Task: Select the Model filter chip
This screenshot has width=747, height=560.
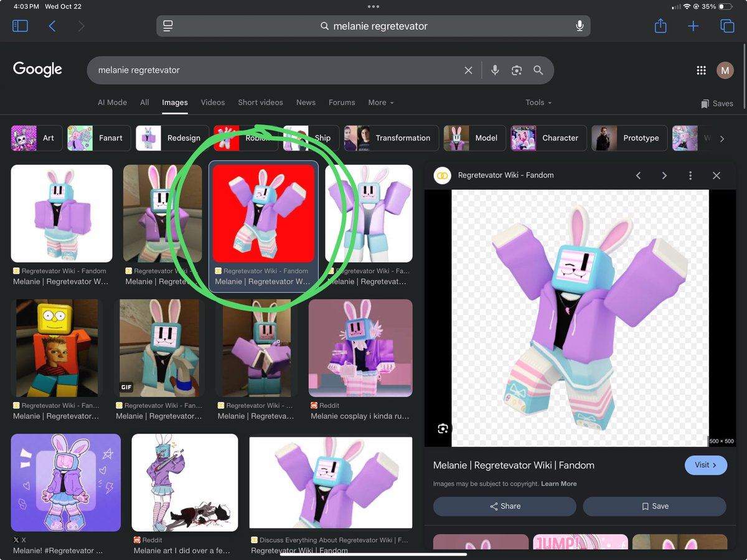Action: [x=474, y=138]
